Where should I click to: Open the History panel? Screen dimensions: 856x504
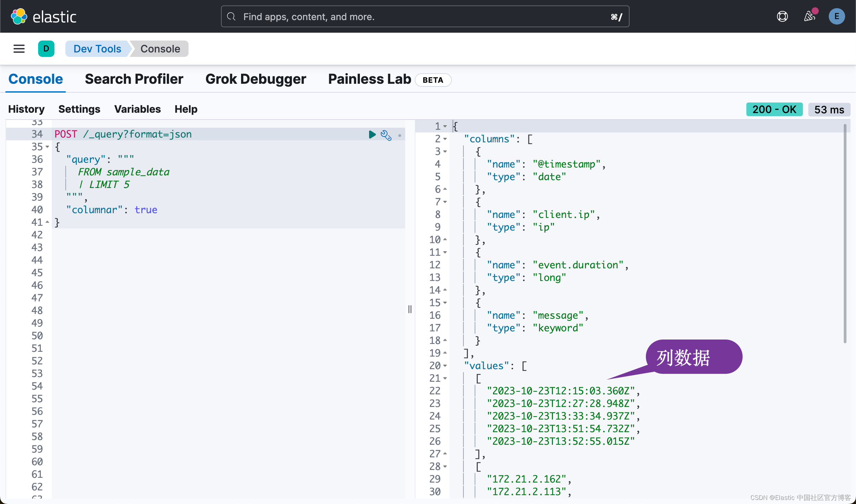click(x=26, y=109)
